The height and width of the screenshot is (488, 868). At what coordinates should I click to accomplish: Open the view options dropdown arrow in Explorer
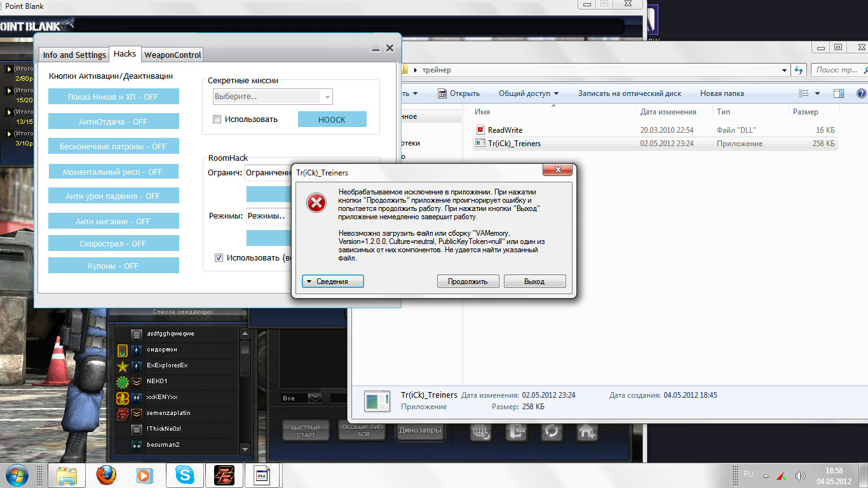[x=817, y=93]
